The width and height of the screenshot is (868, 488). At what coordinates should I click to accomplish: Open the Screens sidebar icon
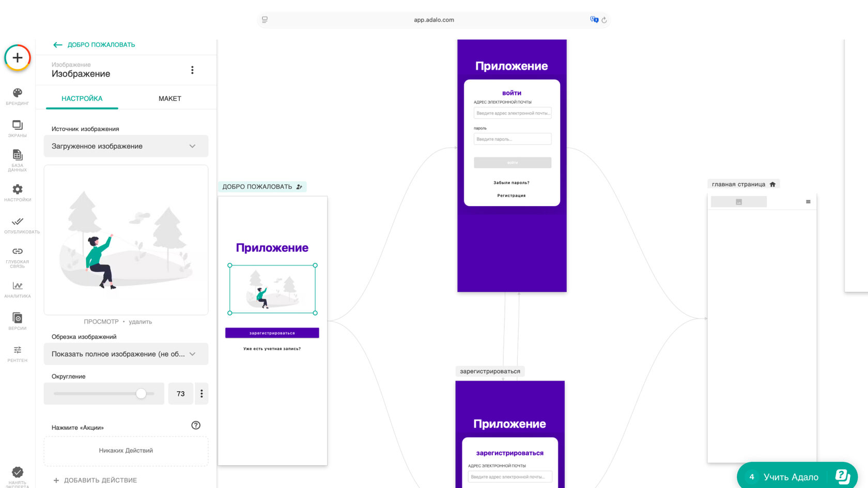[x=18, y=125]
